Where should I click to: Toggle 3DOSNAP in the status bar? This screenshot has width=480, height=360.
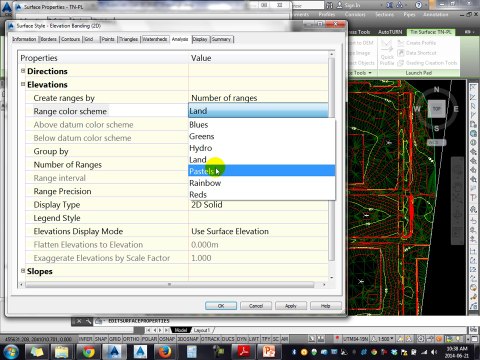[x=188, y=339]
